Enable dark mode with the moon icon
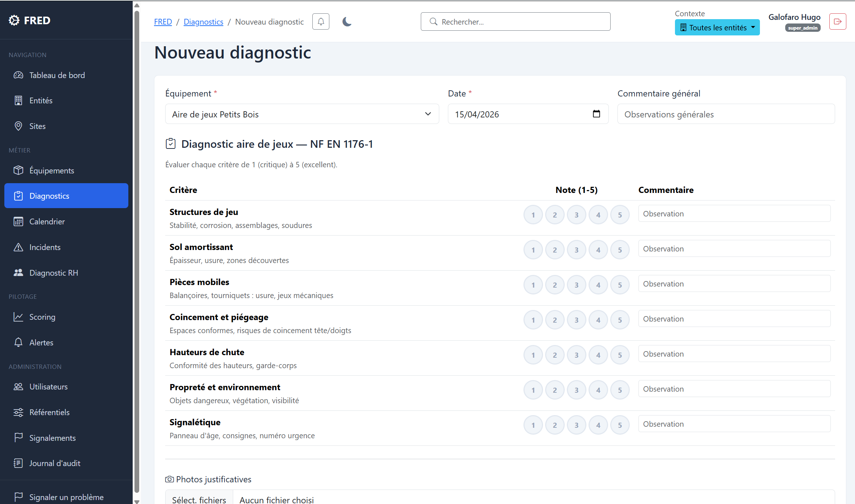The width and height of the screenshot is (855, 504). pyautogui.click(x=347, y=22)
